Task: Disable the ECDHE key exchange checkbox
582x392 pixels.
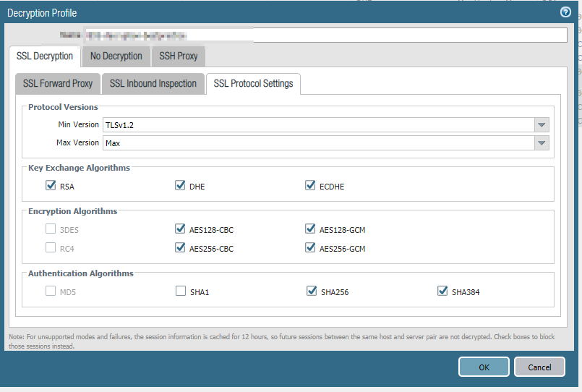Action: pyautogui.click(x=310, y=185)
